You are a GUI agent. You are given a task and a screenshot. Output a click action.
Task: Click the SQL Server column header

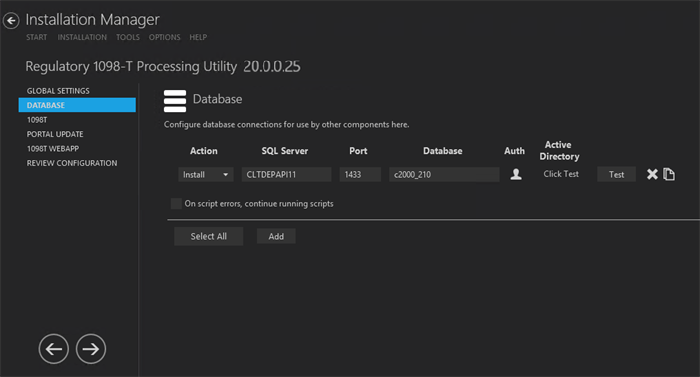[285, 151]
